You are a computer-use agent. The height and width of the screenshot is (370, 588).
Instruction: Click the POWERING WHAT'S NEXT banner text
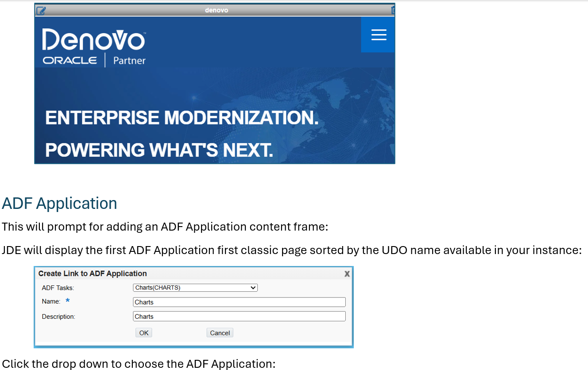coord(159,150)
